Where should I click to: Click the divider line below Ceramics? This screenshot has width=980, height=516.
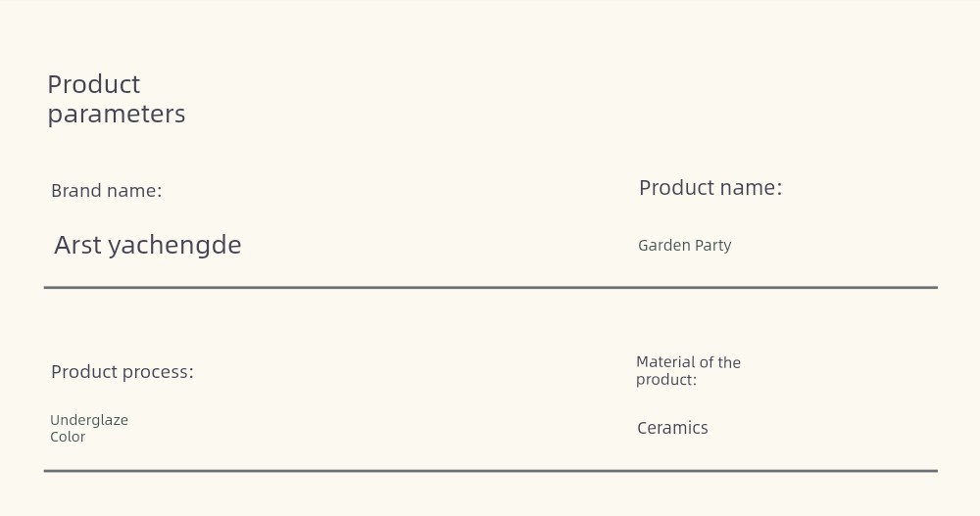pos(491,471)
